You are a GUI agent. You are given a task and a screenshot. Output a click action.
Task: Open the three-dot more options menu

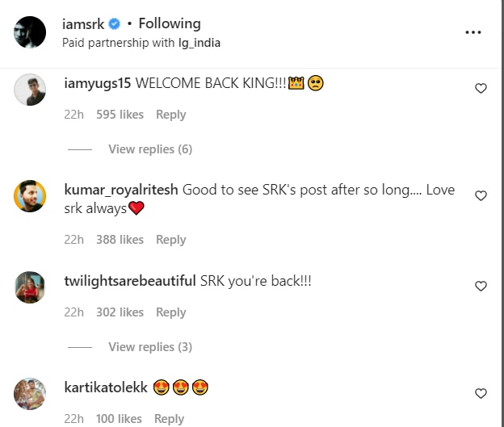(x=473, y=32)
